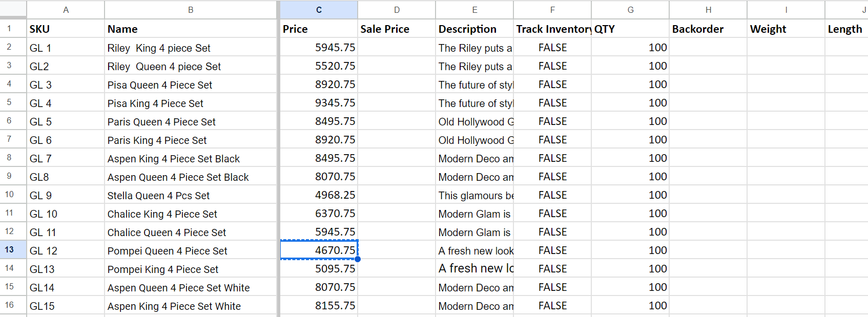Select row 7 via its row number

(9, 139)
